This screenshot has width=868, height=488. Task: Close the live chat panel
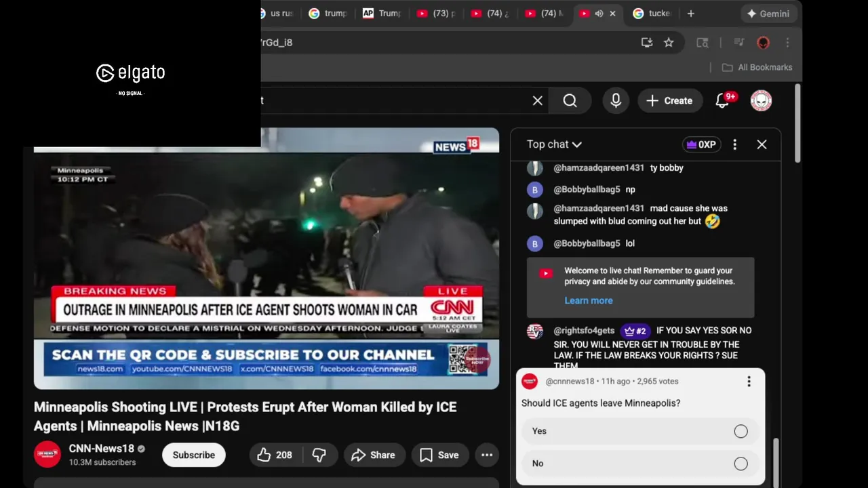[x=762, y=144]
